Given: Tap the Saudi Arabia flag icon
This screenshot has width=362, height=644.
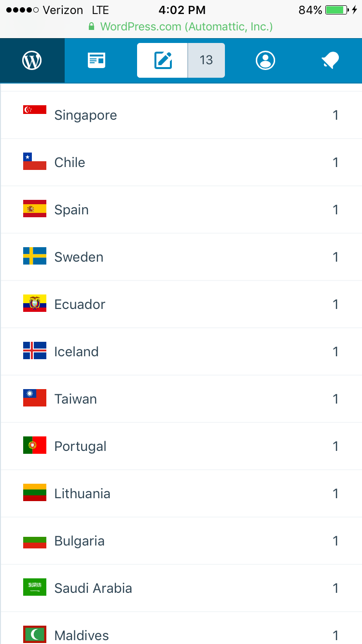Looking at the screenshot, I should [35, 587].
